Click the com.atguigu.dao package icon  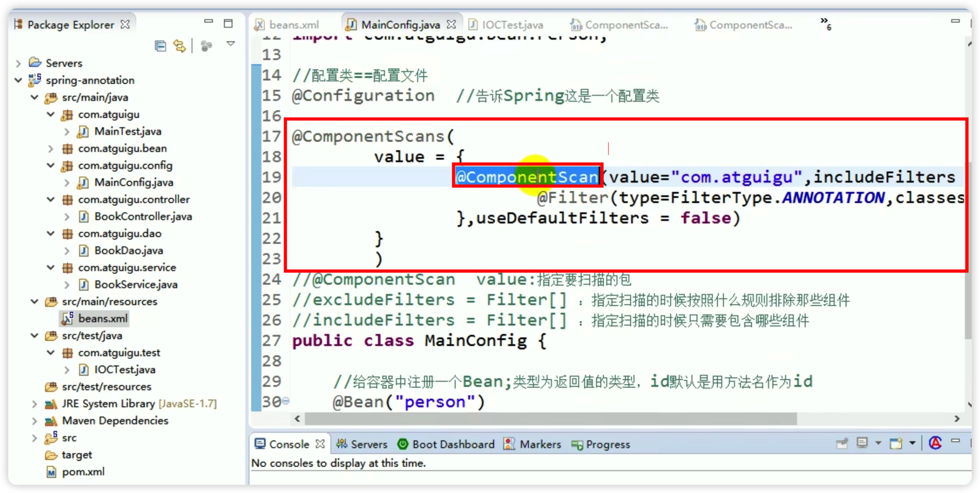pyautogui.click(x=67, y=234)
